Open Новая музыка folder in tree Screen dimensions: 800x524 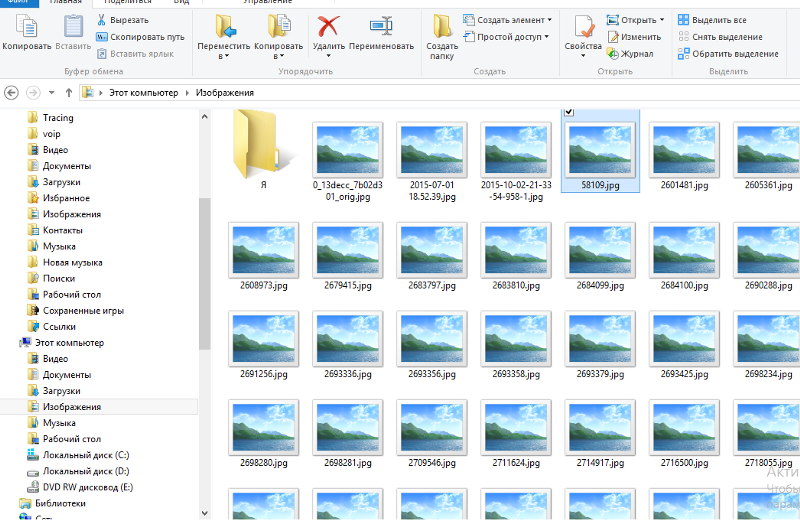[x=65, y=262]
